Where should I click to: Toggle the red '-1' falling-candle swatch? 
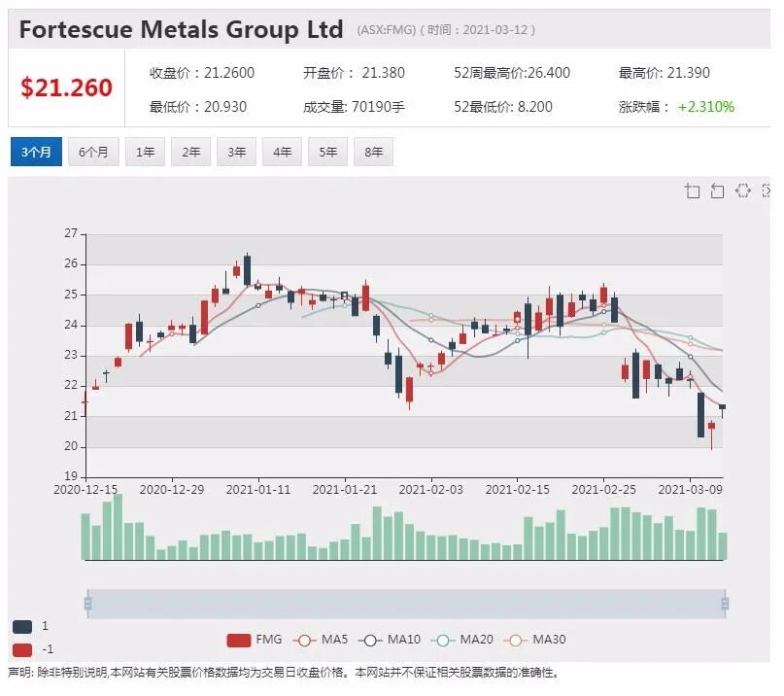pyautogui.click(x=22, y=650)
